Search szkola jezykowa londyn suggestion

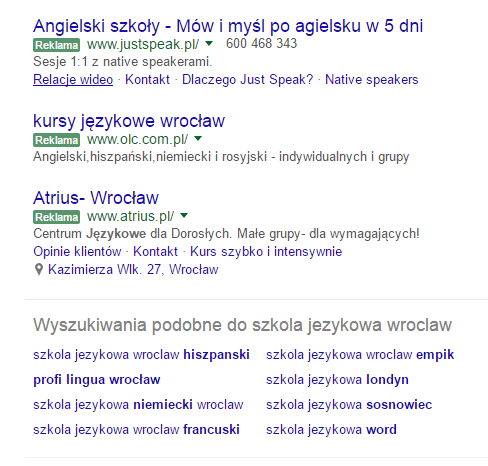(337, 380)
